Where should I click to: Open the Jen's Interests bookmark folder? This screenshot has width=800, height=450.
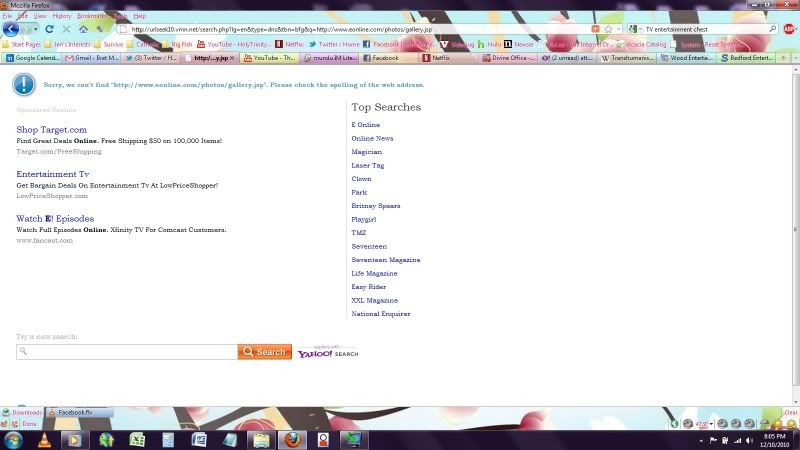point(67,44)
